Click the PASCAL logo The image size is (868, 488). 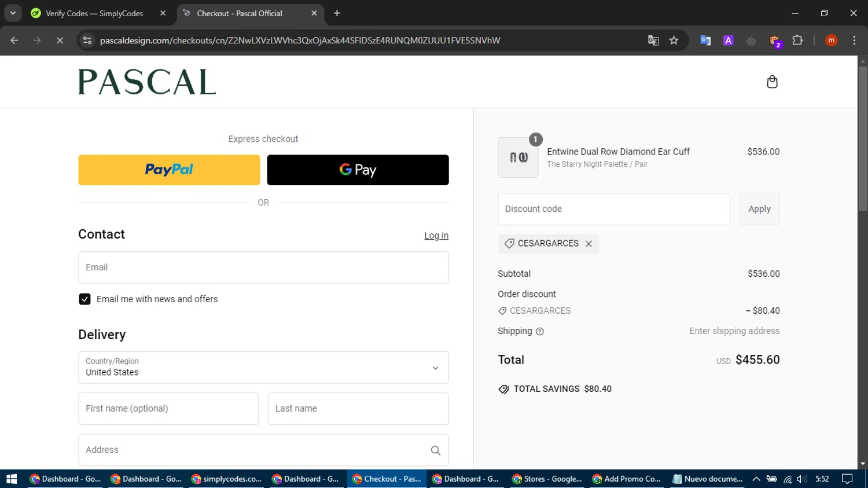point(147,82)
